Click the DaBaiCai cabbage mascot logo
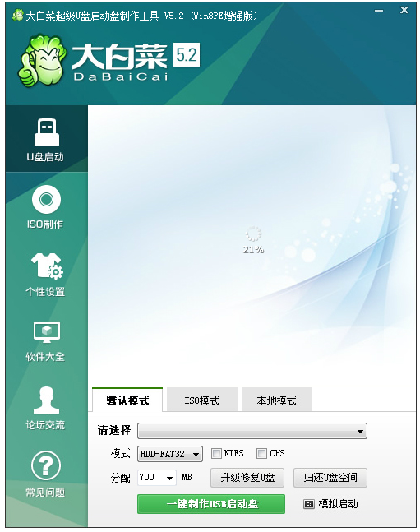 [42, 61]
